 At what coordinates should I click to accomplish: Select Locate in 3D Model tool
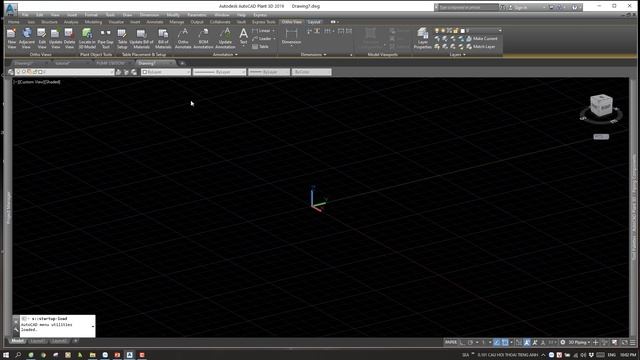[x=87, y=38]
